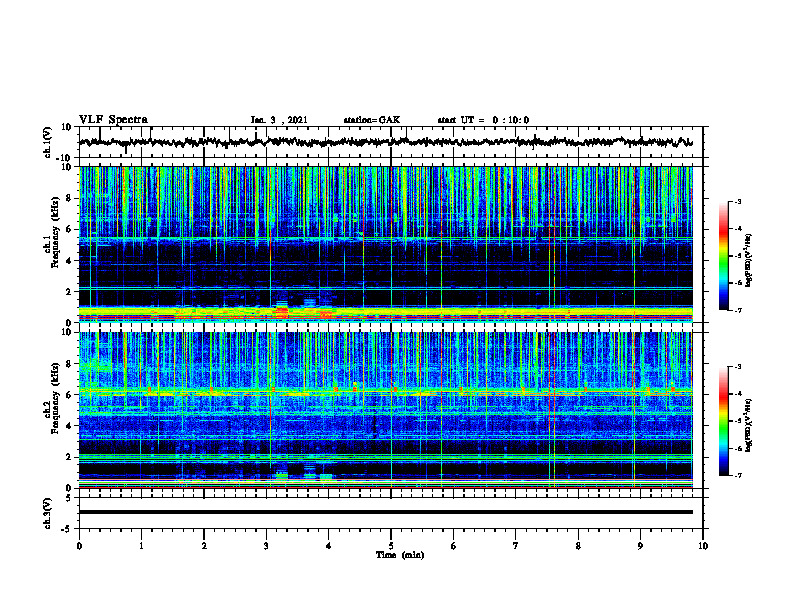This screenshot has width=792, height=612.
Task: Click the 8 kHz tick label on ch.2 axis
Action: click(69, 364)
